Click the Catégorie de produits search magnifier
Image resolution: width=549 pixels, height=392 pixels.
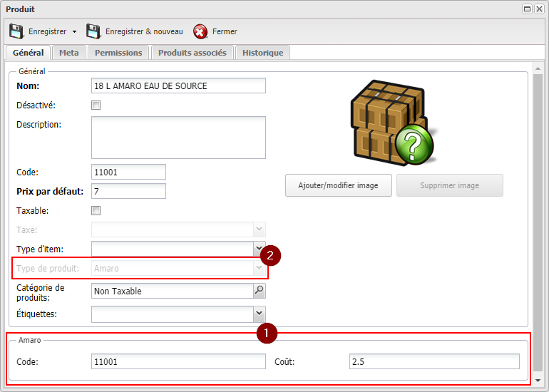pos(259,291)
